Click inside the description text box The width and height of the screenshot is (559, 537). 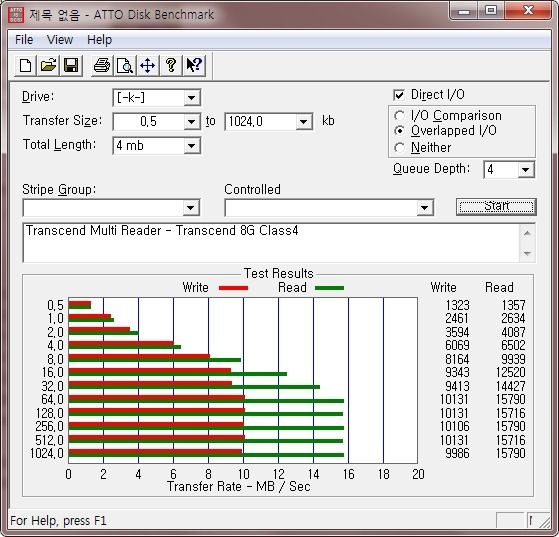(271, 243)
